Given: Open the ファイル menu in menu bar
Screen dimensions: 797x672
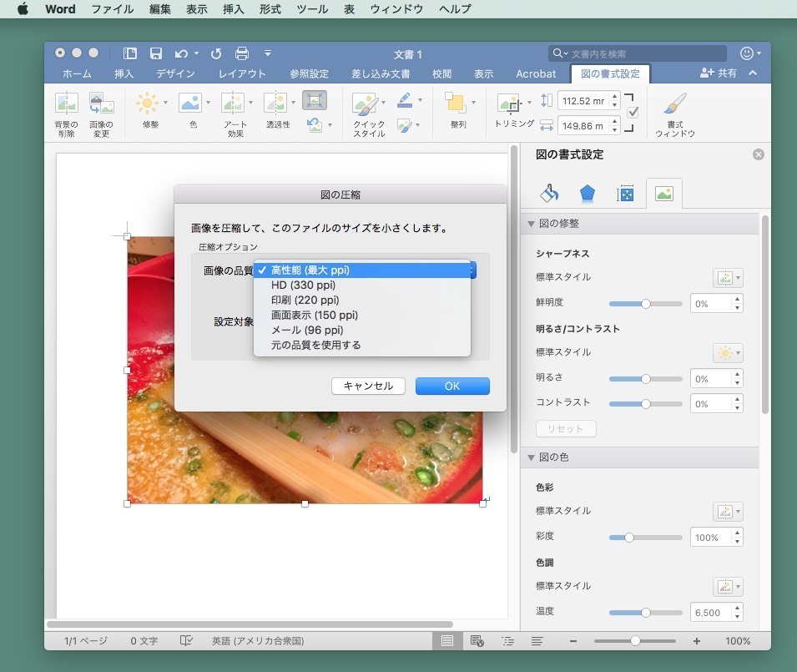Looking at the screenshot, I should [x=112, y=9].
